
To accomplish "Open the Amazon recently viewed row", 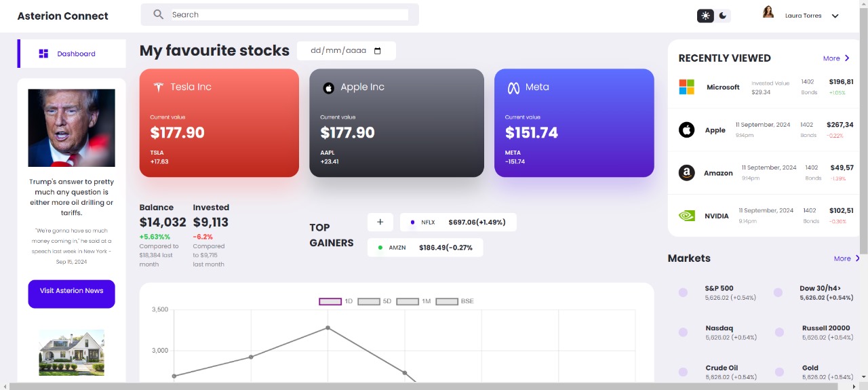I will pos(765,172).
